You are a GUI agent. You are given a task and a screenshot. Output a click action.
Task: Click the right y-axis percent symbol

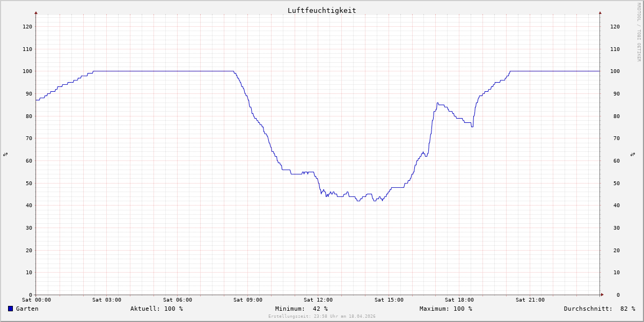633,155
